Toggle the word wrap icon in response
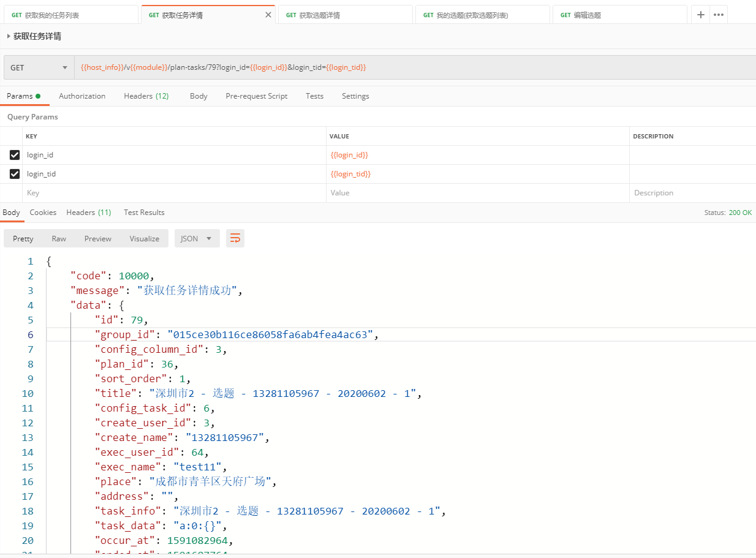 point(235,238)
